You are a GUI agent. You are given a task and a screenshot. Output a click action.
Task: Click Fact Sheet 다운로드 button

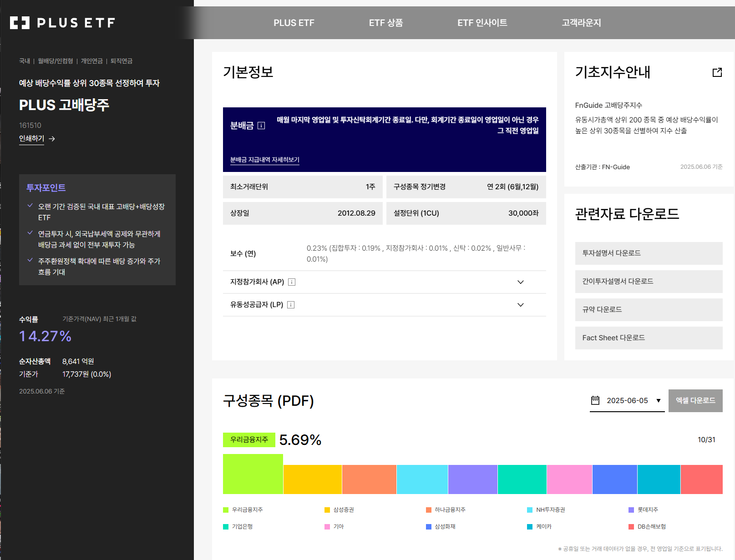(649, 338)
